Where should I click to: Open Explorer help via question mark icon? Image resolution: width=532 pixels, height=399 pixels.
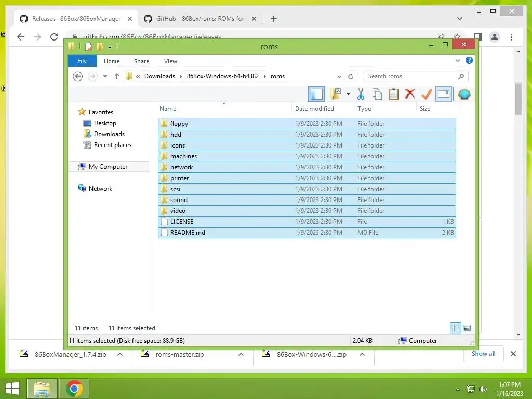pos(469,60)
